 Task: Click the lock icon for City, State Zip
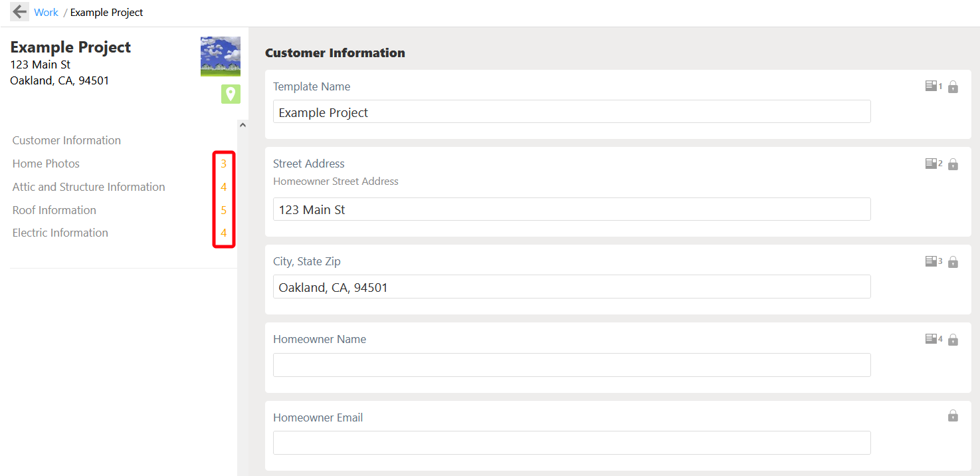(953, 261)
